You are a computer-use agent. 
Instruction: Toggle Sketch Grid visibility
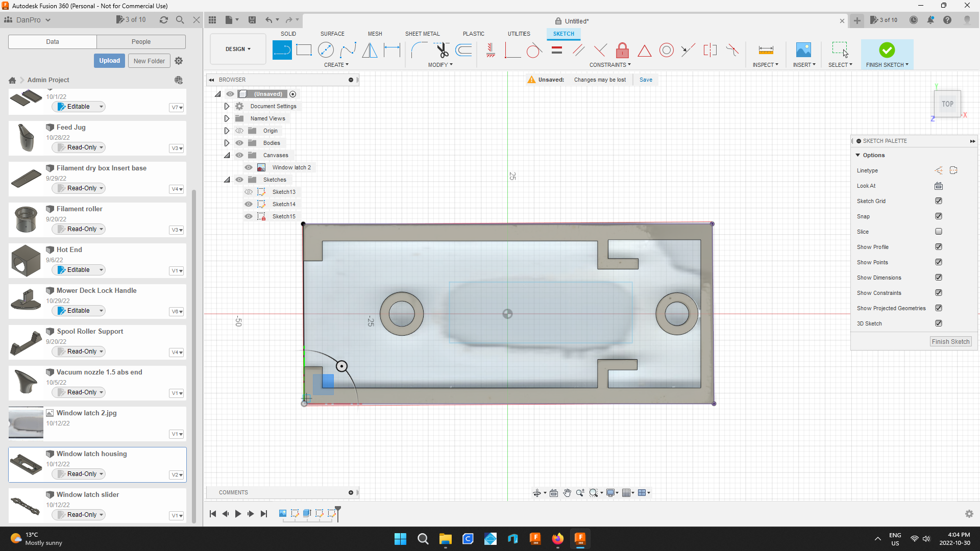point(939,201)
